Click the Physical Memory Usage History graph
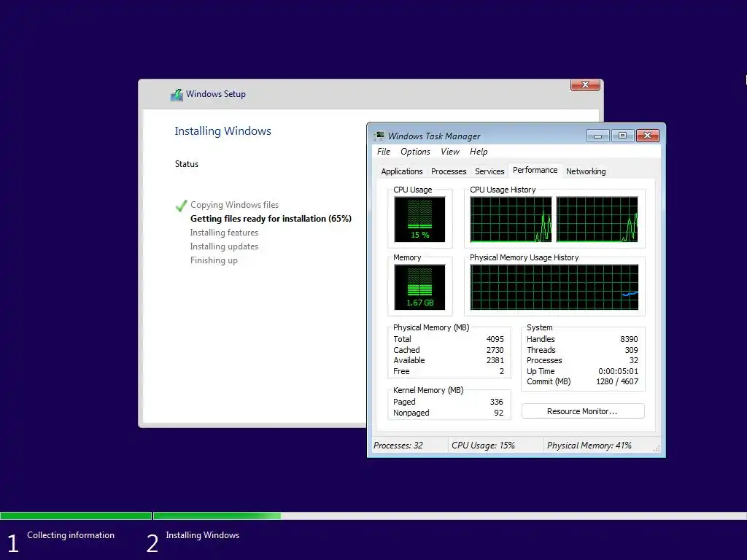 pyautogui.click(x=554, y=287)
